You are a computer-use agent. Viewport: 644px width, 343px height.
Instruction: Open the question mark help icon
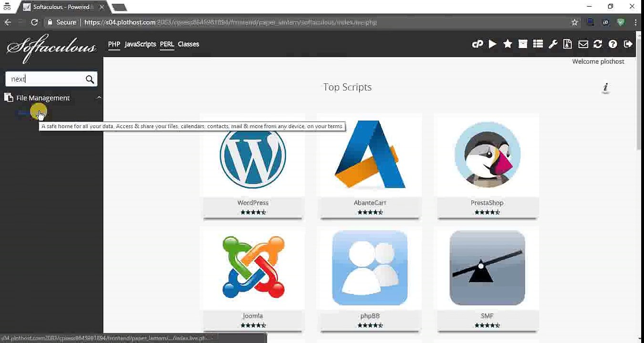click(613, 44)
